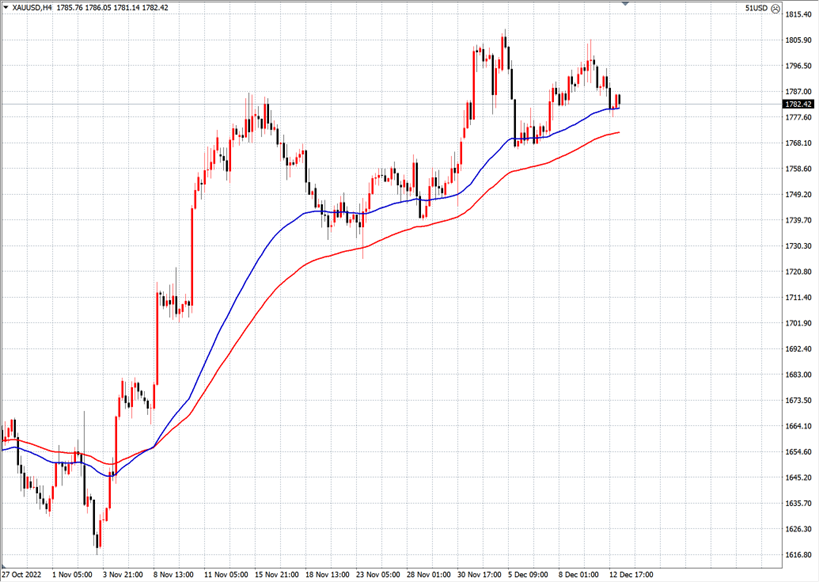Click the 51USD expert label
819x582 pixels.
pyautogui.click(x=756, y=8)
